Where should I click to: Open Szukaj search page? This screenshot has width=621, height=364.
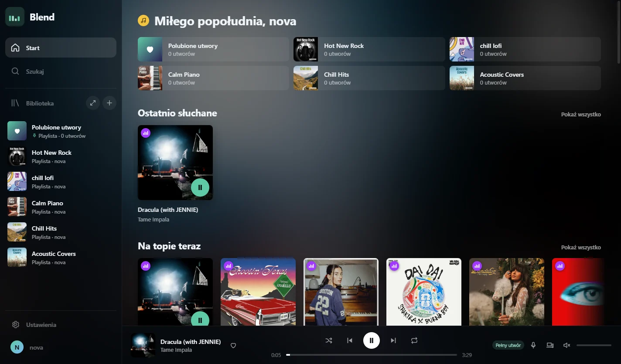tap(61, 71)
